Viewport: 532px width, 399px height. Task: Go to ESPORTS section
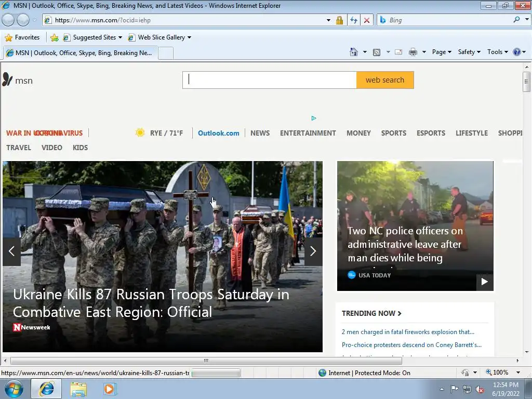pos(431,133)
